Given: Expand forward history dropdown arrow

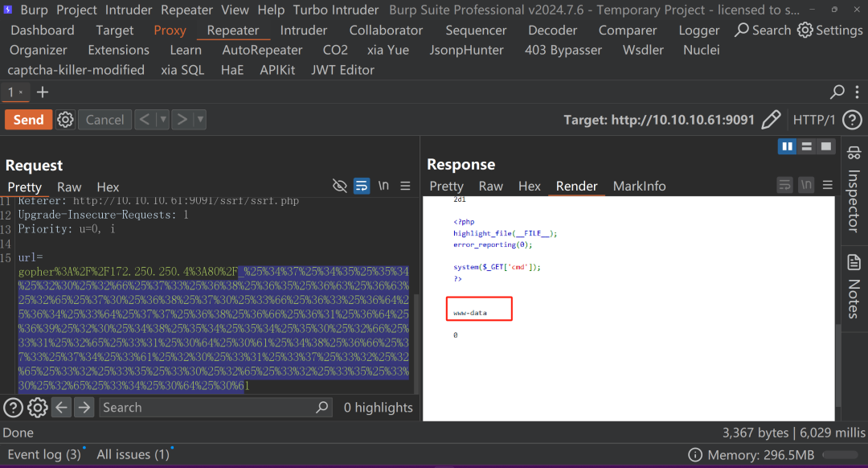Looking at the screenshot, I should coord(200,120).
